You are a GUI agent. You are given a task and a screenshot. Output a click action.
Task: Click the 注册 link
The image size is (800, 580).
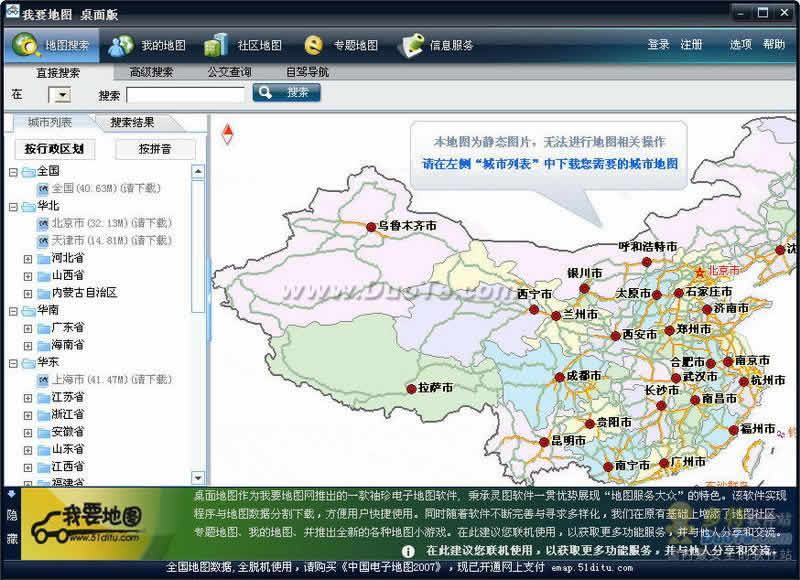tap(691, 45)
